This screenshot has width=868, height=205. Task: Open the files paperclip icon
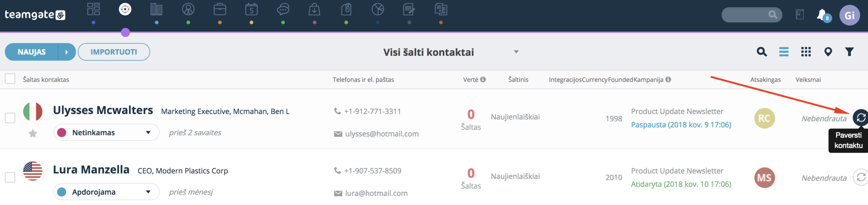pyautogui.click(x=346, y=9)
